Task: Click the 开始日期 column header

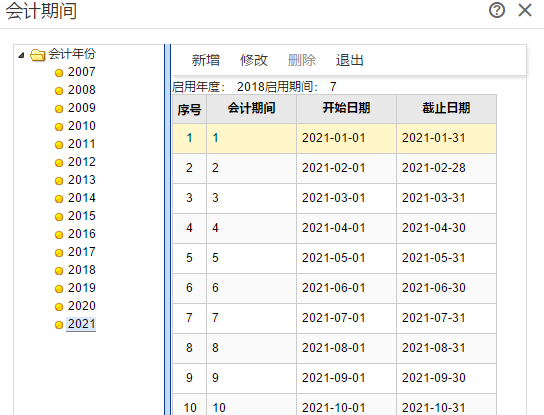Action: pos(346,109)
